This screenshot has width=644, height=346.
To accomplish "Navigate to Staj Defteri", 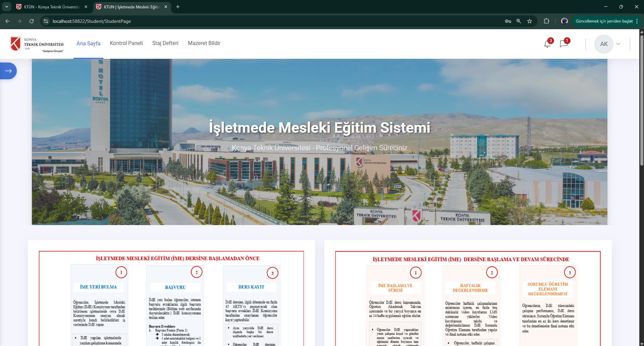I will [x=165, y=43].
